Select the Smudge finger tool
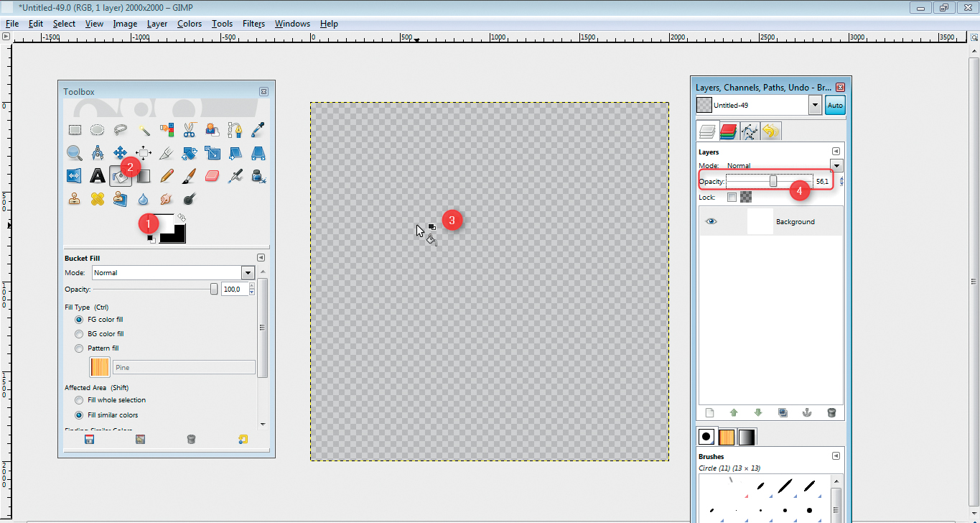Image resolution: width=980 pixels, height=523 pixels. pos(167,199)
